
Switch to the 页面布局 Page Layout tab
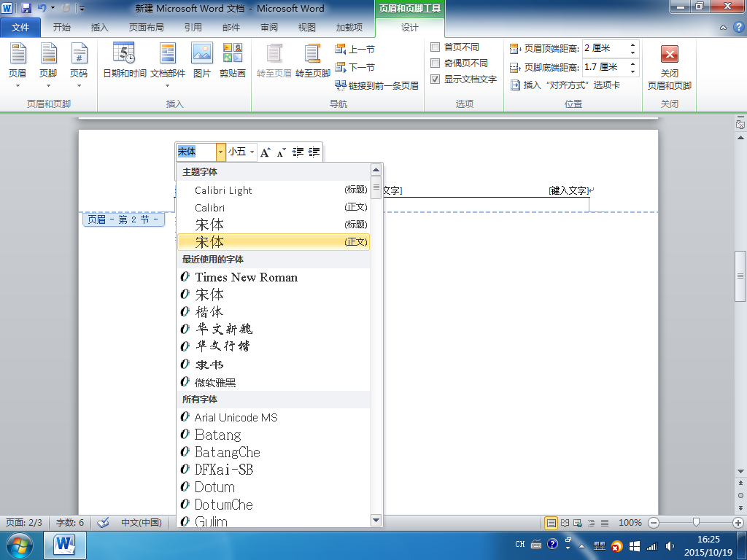click(x=146, y=28)
